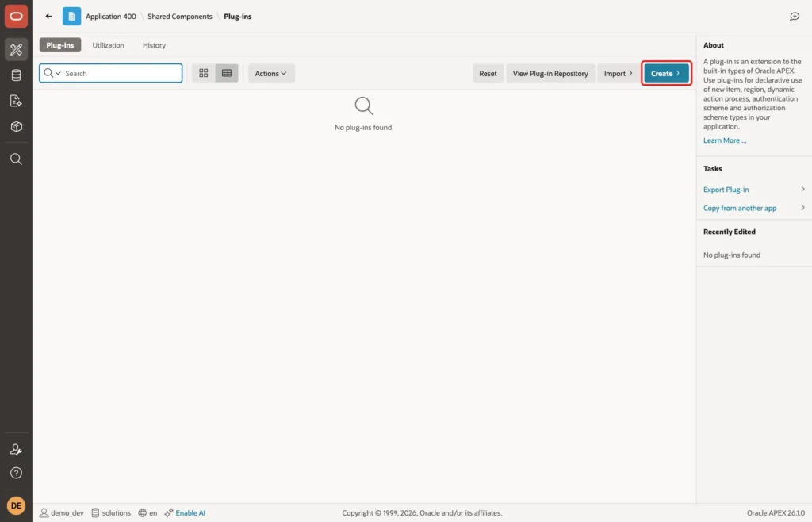Open the Import menu
Image resolution: width=812 pixels, height=522 pixels.
click(619, 73)
